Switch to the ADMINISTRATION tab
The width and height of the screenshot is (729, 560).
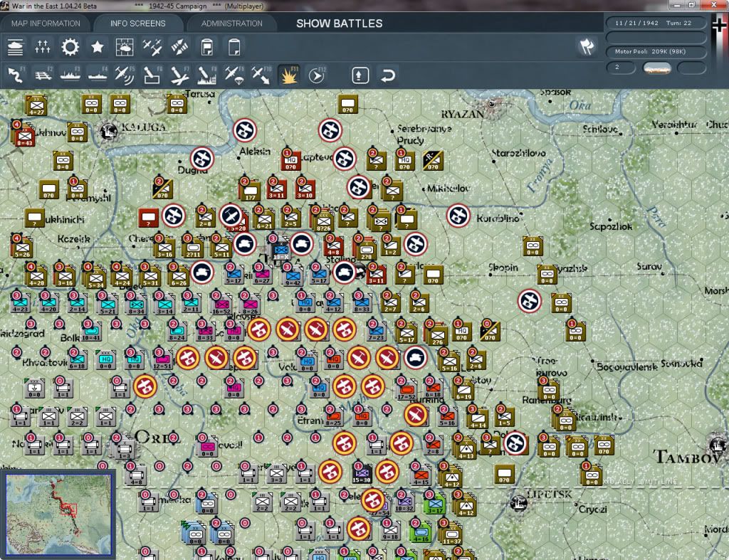[x=231, y=23]
